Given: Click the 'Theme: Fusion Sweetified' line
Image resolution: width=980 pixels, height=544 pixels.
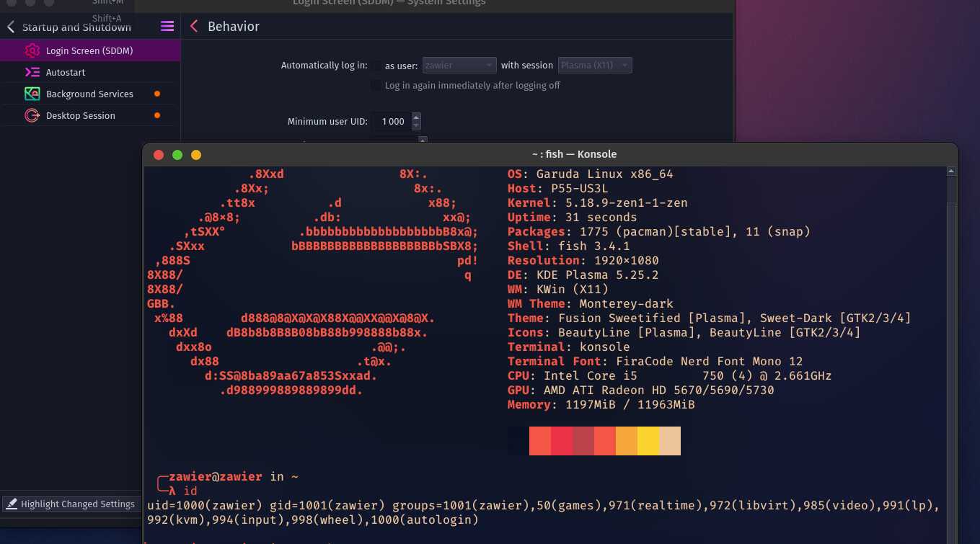Looking at the screenshot, I should tap(709, 318).
